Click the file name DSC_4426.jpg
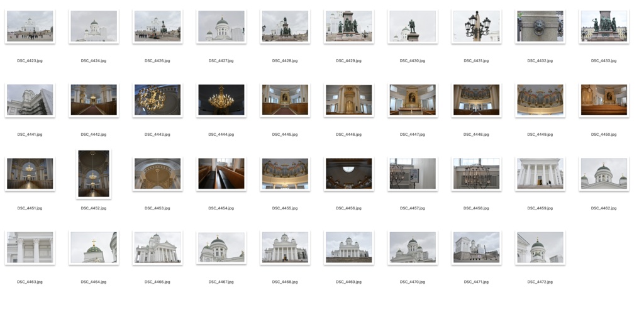644x312 pixels. 157,61
